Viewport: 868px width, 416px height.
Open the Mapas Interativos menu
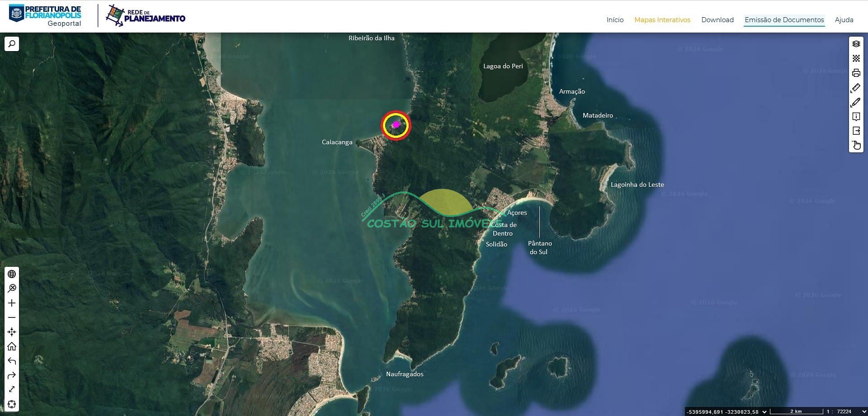[662, 20]
